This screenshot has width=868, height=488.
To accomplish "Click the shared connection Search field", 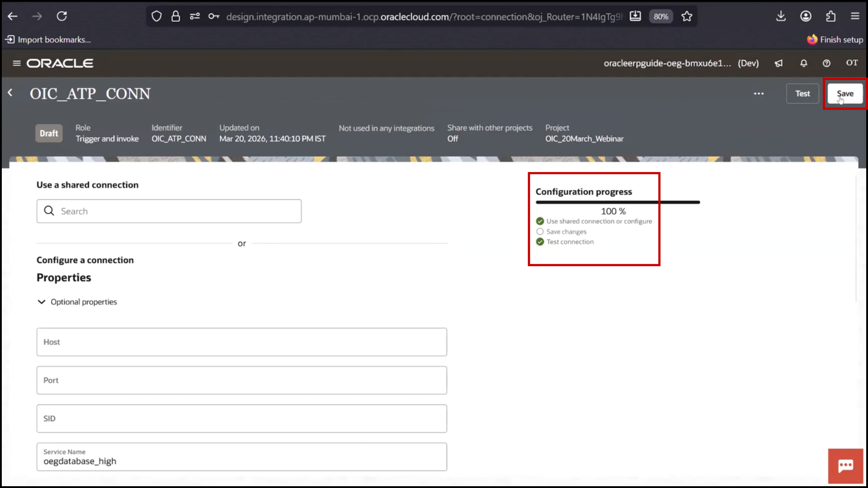I will click(169, 211).
